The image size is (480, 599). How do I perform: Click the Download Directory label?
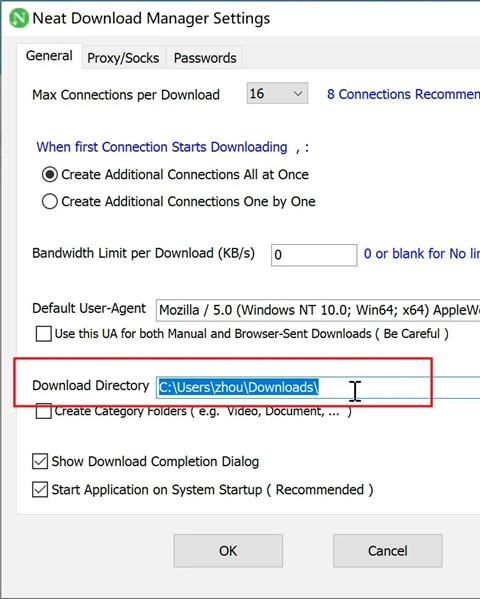[x=91, y=386]
